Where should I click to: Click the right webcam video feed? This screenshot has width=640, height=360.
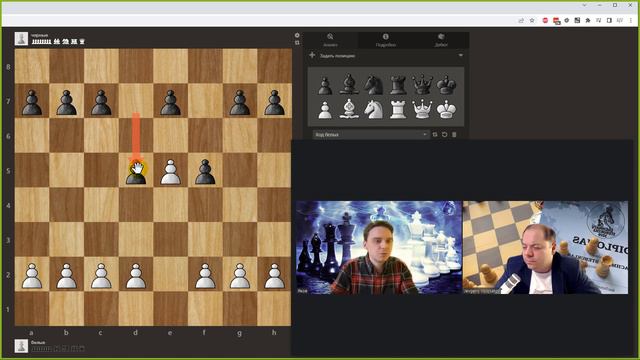pyautogui.click(x=545, y=247)
